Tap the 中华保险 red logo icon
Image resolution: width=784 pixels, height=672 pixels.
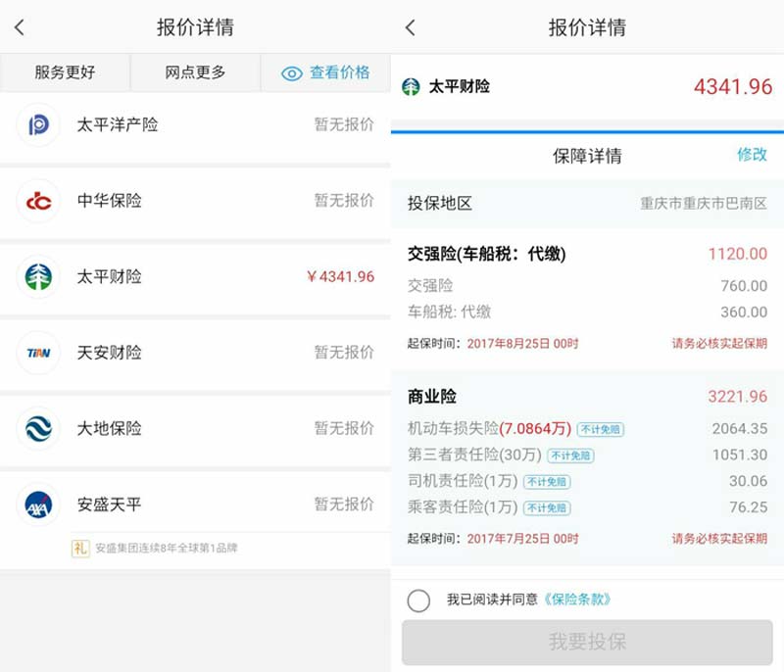click(39, 201)
